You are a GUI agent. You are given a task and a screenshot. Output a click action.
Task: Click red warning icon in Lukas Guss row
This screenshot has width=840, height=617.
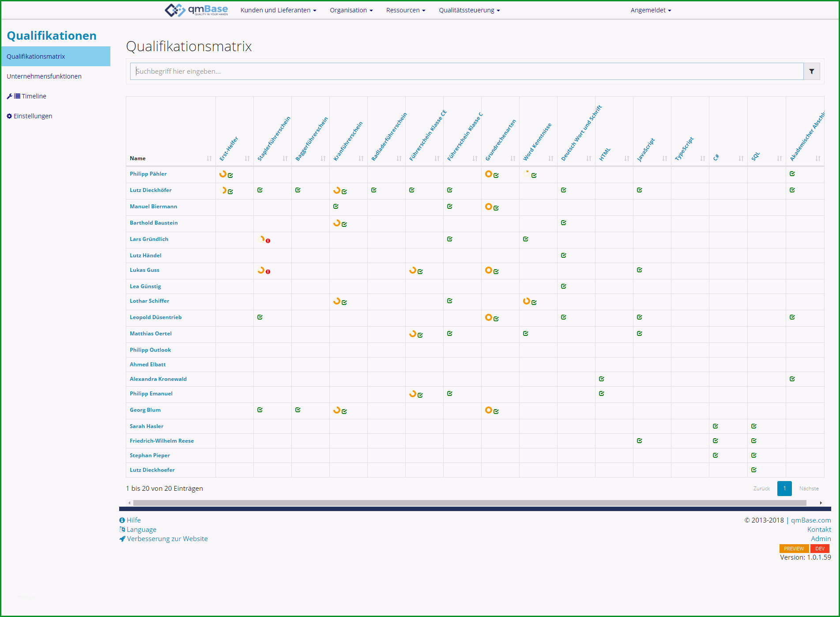pyautogui.click(x=268, y=272)
